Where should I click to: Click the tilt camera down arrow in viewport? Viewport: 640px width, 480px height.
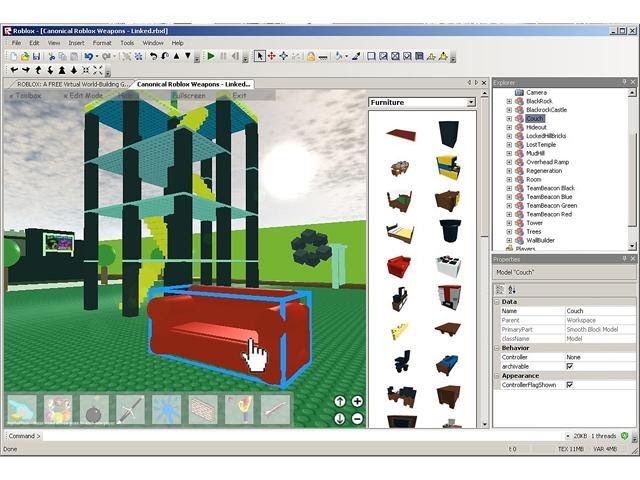coord(340,418)
